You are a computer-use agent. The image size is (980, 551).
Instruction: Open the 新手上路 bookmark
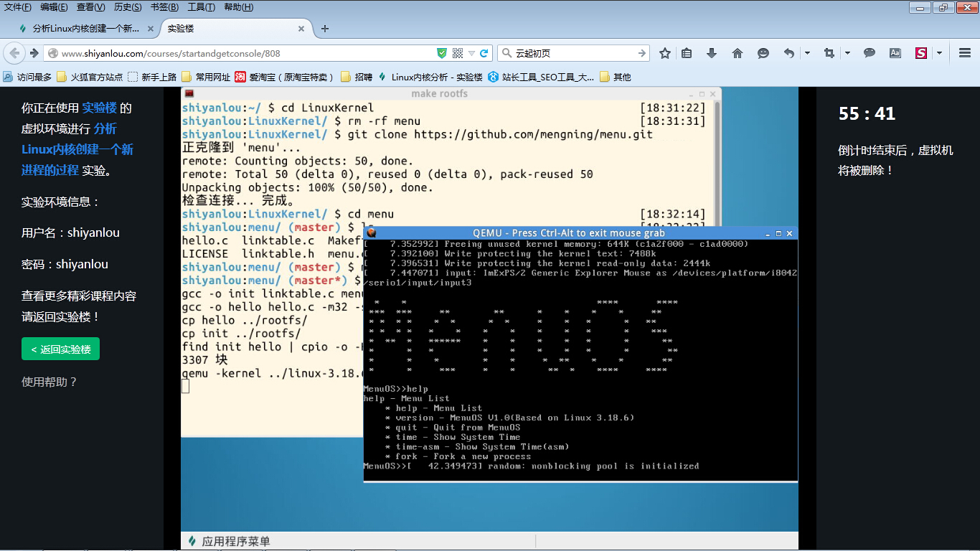tap(152, 77)
